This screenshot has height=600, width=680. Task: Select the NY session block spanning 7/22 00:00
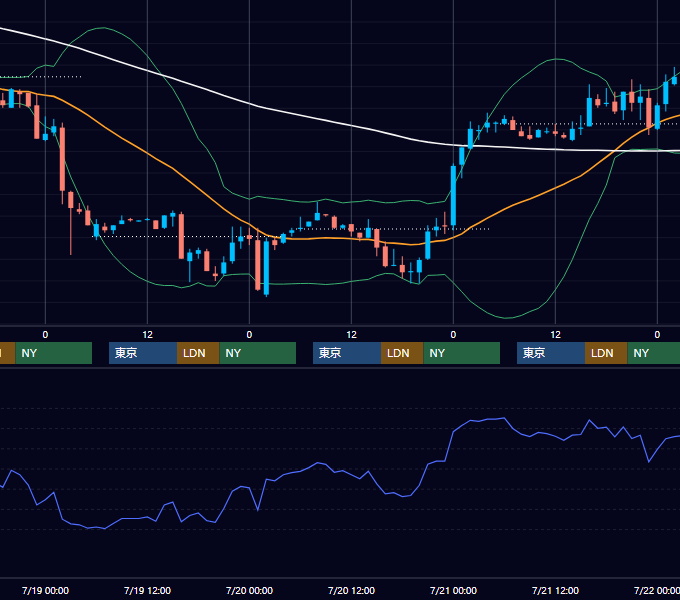click(x=654, y=353)
